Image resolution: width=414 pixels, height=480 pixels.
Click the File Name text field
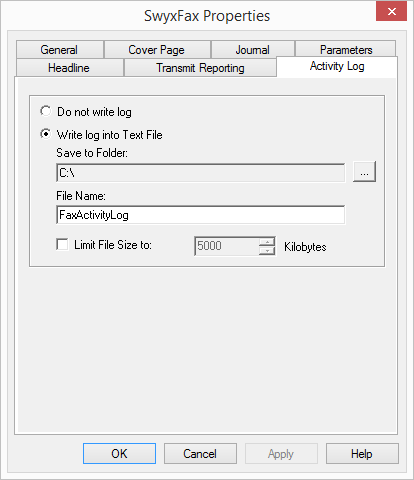[201, 215]
